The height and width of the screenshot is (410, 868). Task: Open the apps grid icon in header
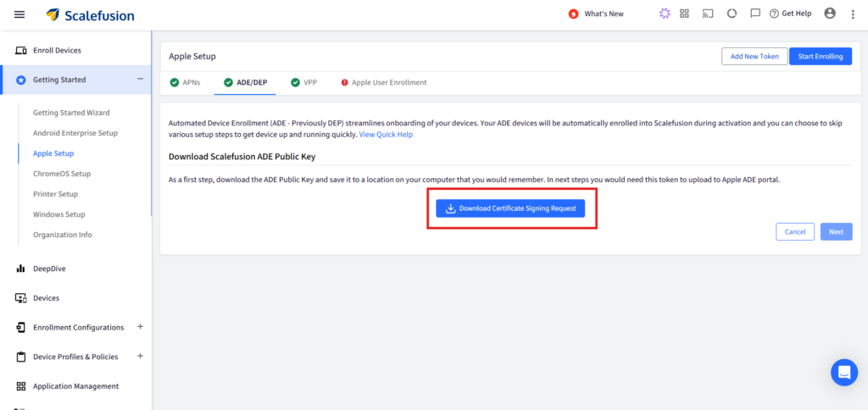[684, 14]
